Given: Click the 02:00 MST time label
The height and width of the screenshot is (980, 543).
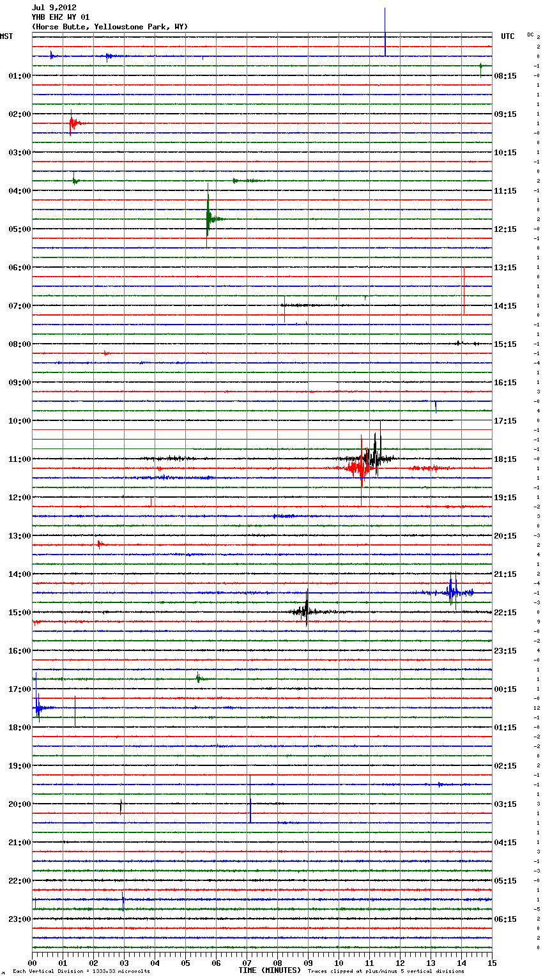Looking at the screenshot, I should pyautogui.click(x=20, y=114).
